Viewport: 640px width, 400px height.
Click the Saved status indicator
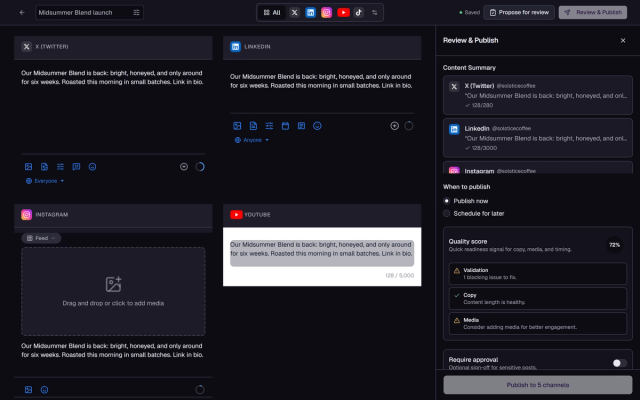click(469, 13)
